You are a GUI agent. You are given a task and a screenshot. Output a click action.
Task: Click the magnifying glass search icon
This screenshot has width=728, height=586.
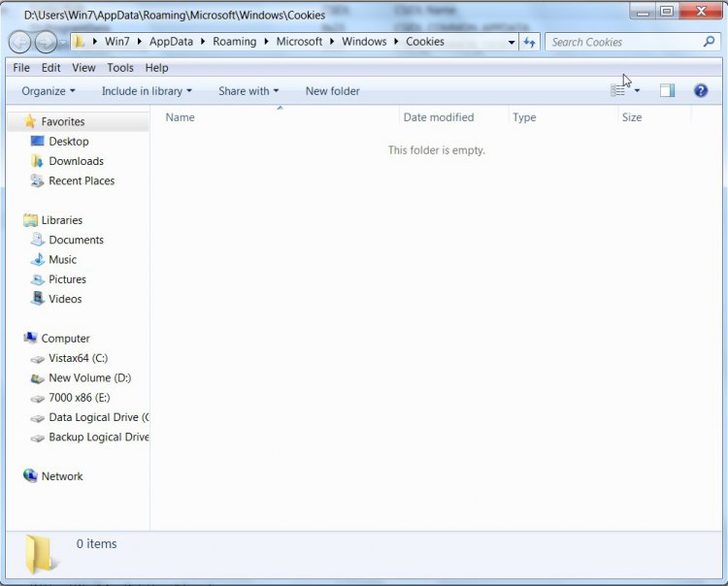pos(709,42)
